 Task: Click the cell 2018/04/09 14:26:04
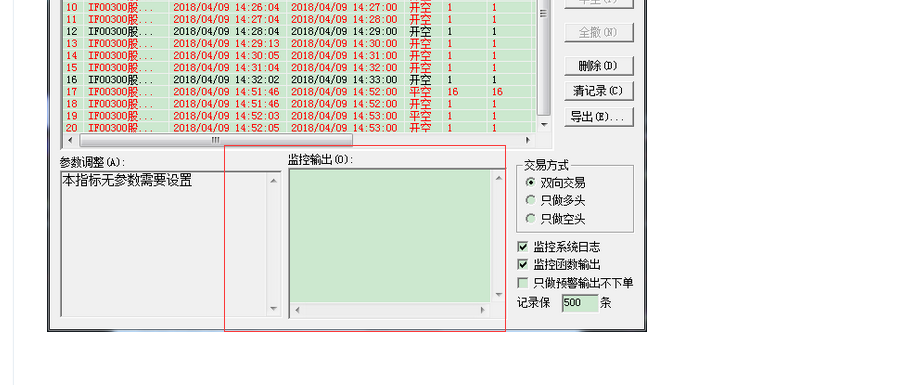click(226, 8)
